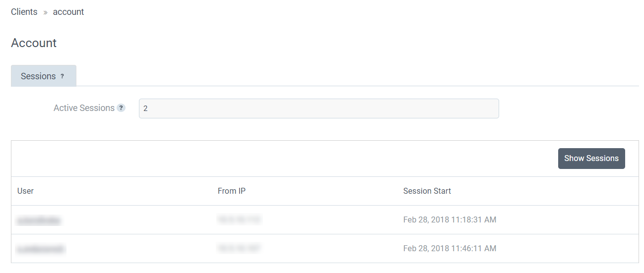Select the account breadcrumb item

[x=68, y=12]
